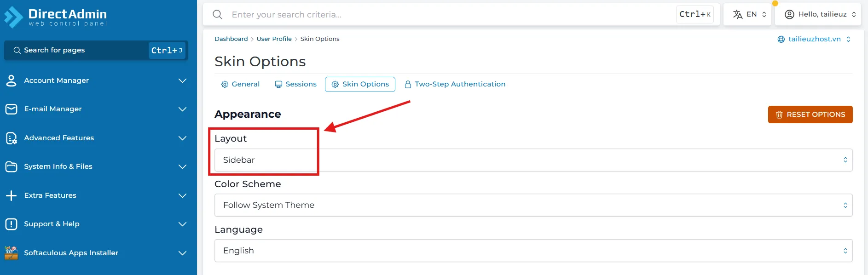Click the DirectAdmin logo
Screen dimensions: 868x275
coord(55,17)
